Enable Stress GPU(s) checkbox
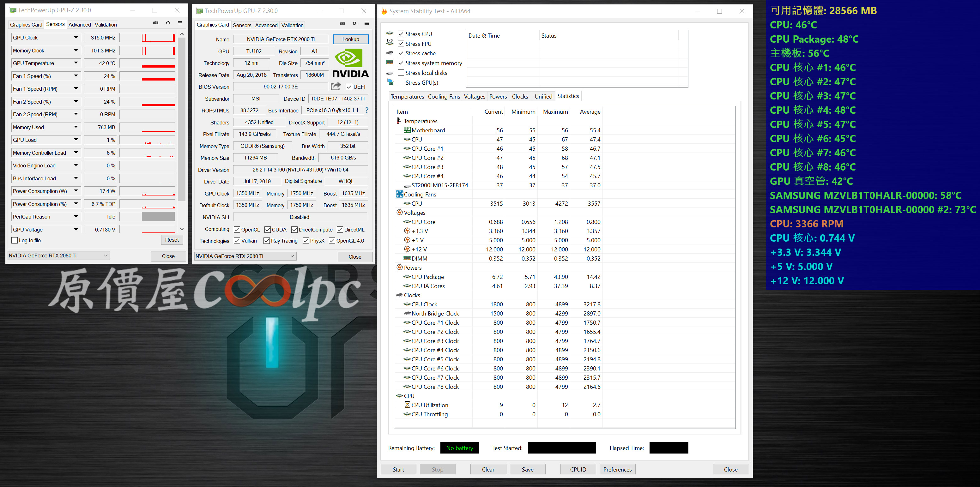980x487 pixels. tap(401, 82)
